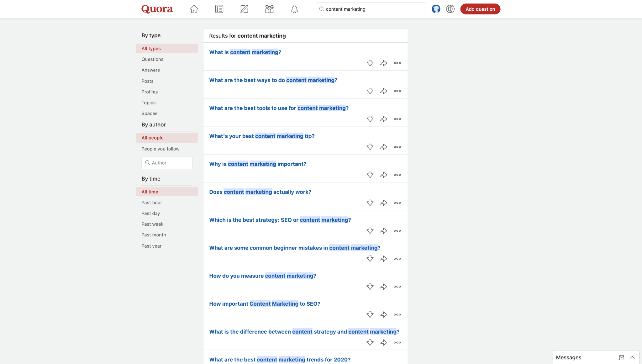Downvote 'Why is content marketing important?' question

point(370,175)
